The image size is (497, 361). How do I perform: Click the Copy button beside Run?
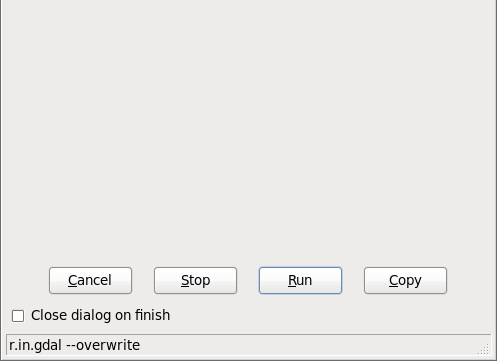click(x=405, y=280)
